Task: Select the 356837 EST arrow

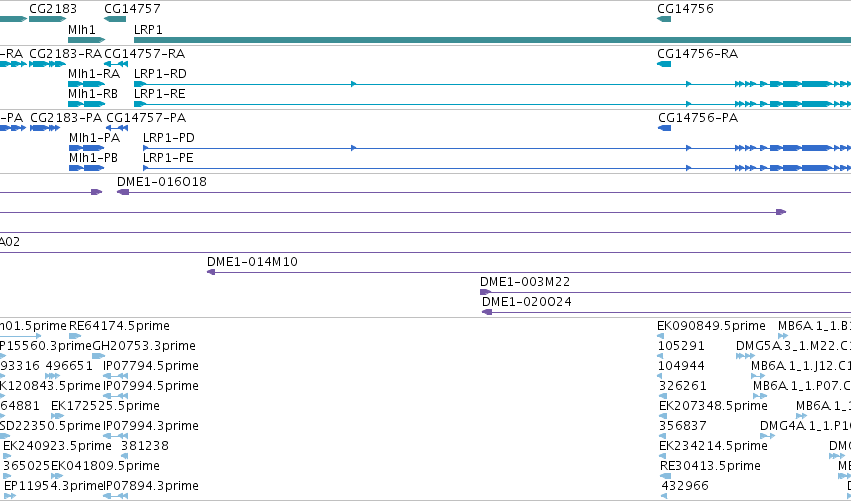Action: tap(663, 436)
